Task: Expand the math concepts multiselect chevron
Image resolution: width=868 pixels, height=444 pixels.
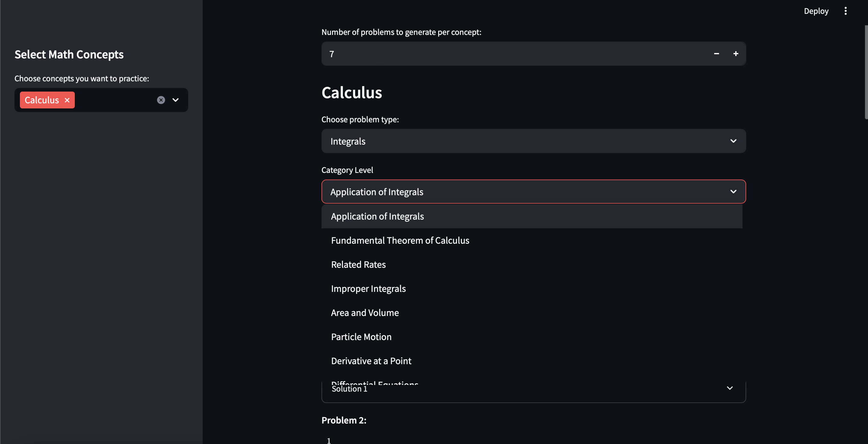Action: coord(176,100)
